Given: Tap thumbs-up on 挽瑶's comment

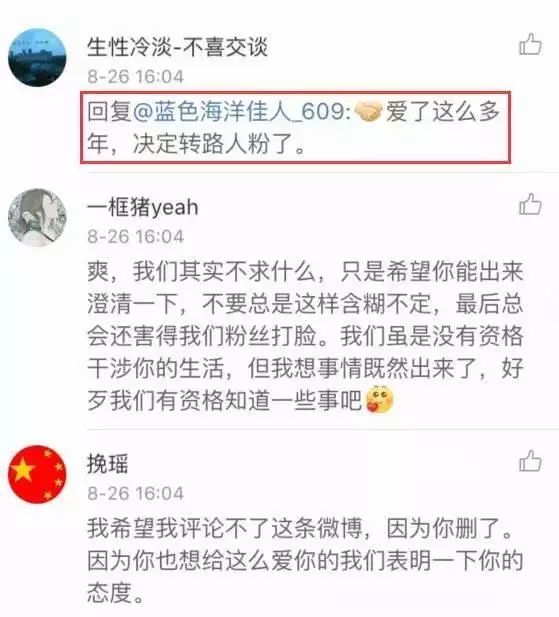Looking at the screenshot, I should (x=530, y=460).
